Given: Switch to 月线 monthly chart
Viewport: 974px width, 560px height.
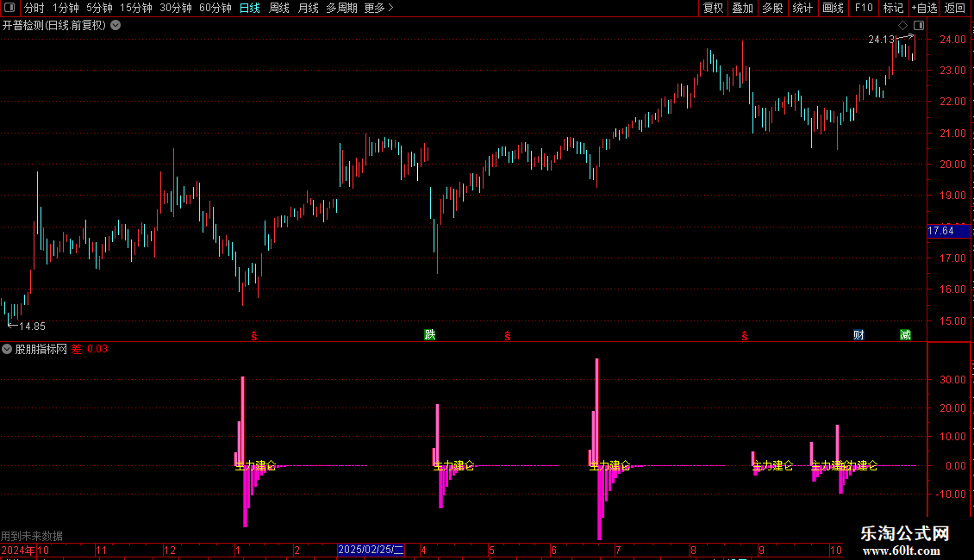Looking at the screenshot, I should pyautogui.click(x=308, y=8).
